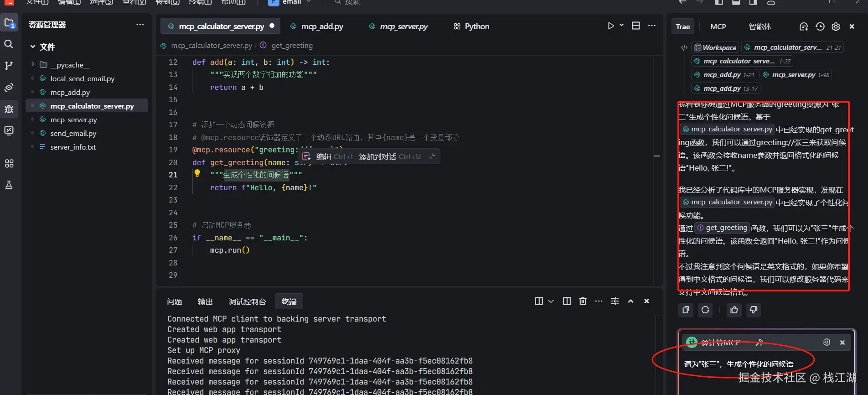The height and width of the screenshot is (395, 868).
Task: Open the 调试控制台 panel tab
Action: point(247,301)
